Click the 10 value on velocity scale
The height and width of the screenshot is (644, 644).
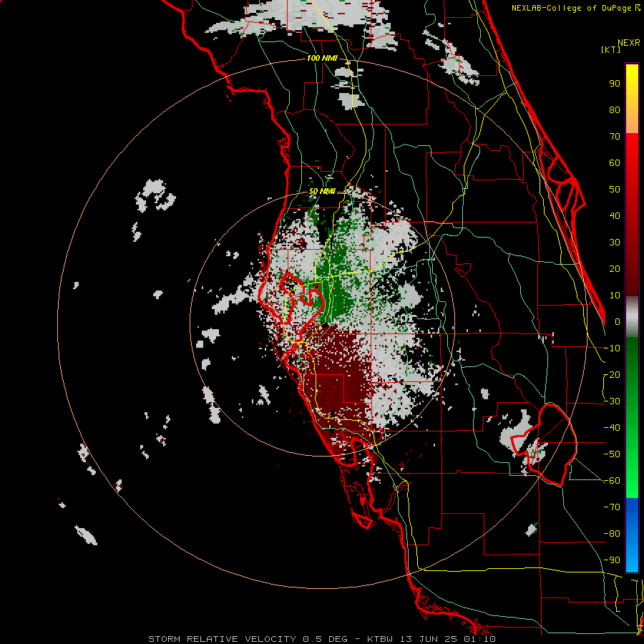pos(615,296)
